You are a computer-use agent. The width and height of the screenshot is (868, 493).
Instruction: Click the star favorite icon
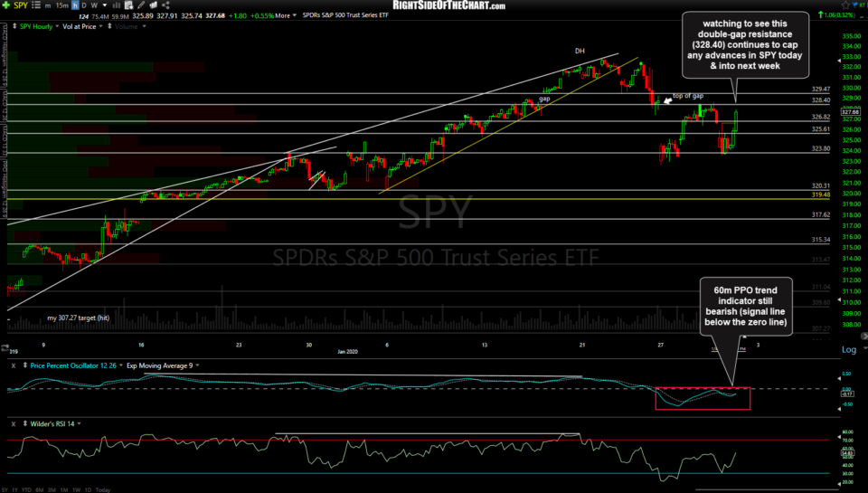tap(846, 5)
